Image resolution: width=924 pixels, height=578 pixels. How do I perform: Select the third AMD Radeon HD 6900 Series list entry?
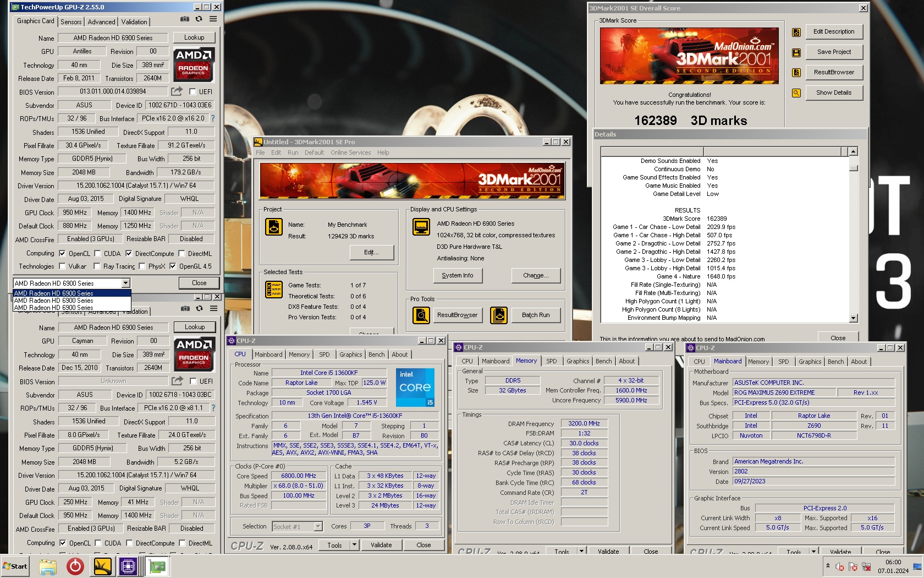coord(72,308)
